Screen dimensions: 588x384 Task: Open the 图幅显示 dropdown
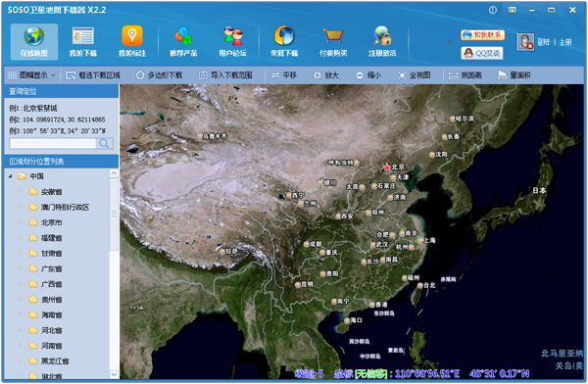[31, 75]
